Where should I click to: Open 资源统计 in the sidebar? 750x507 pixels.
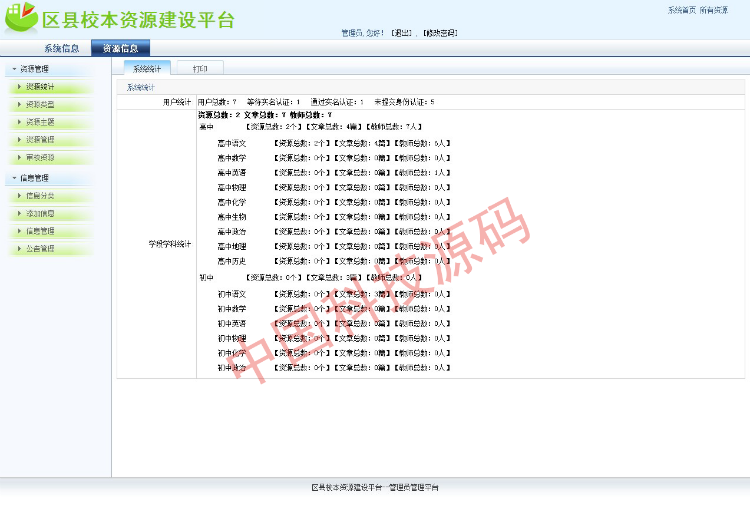(51, 87)
